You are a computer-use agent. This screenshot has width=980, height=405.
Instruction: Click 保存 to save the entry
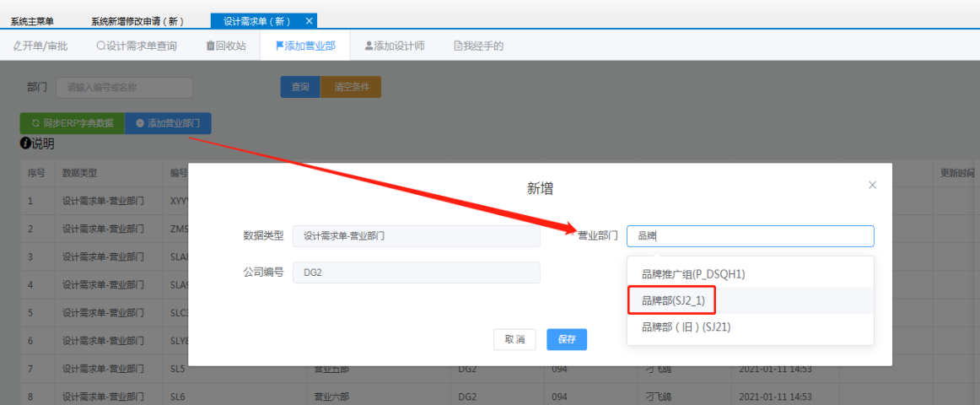coord(567,339)
